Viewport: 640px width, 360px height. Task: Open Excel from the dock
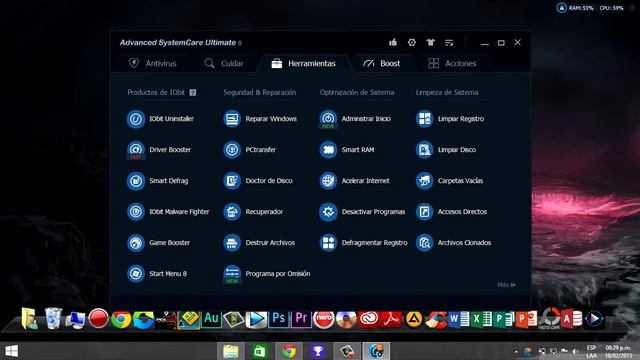pyautogui.click(x=481, y=319)
